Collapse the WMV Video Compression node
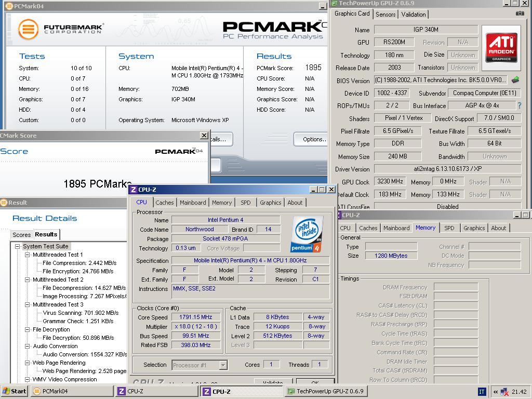Image resolution: width=532 pixels, height=399 pixels. point(27,380)
